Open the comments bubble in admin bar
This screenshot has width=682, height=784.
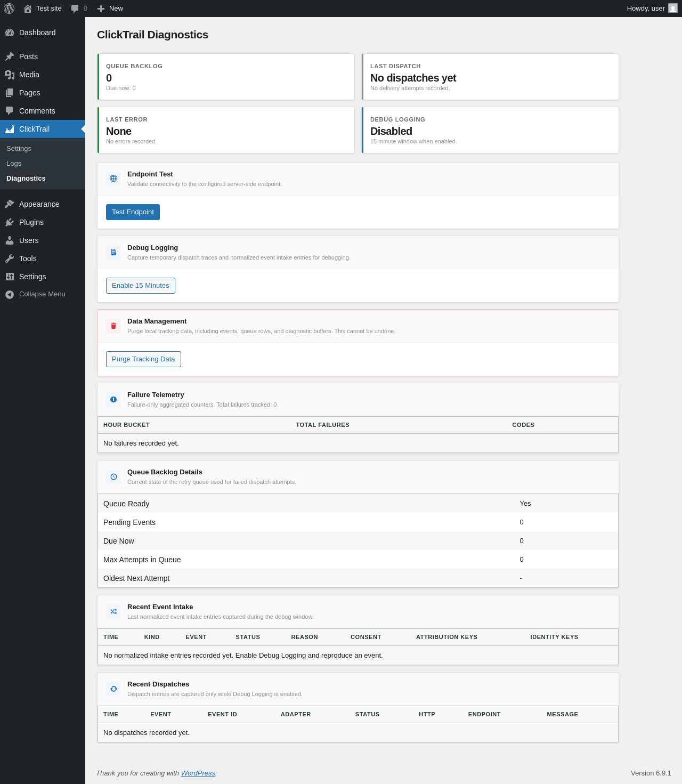coord(79,9)
